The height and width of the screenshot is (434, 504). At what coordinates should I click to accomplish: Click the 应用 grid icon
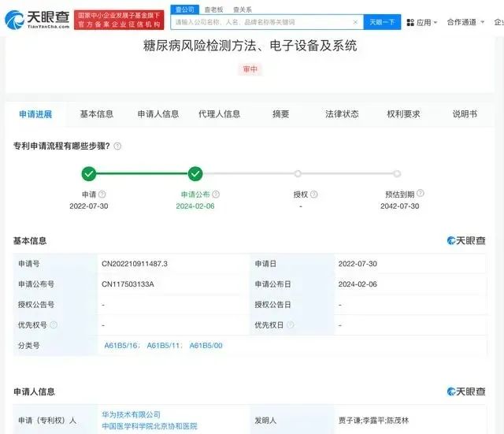[x=410, y=23]
